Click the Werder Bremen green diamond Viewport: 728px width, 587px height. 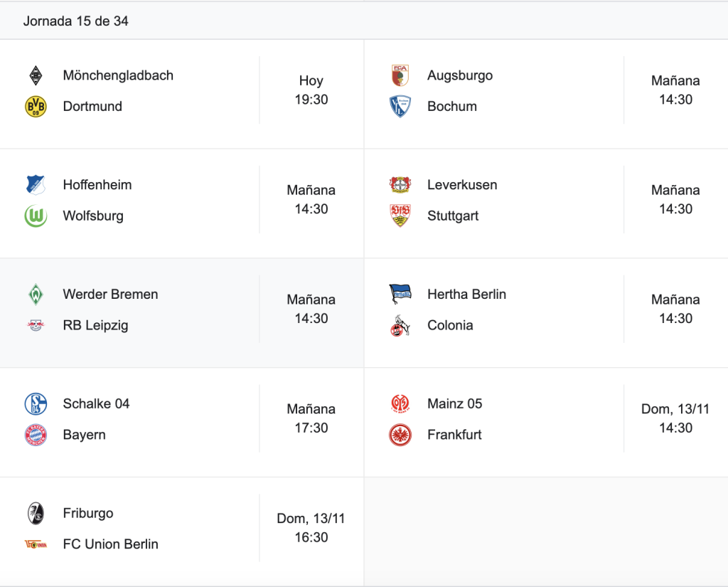36,294
